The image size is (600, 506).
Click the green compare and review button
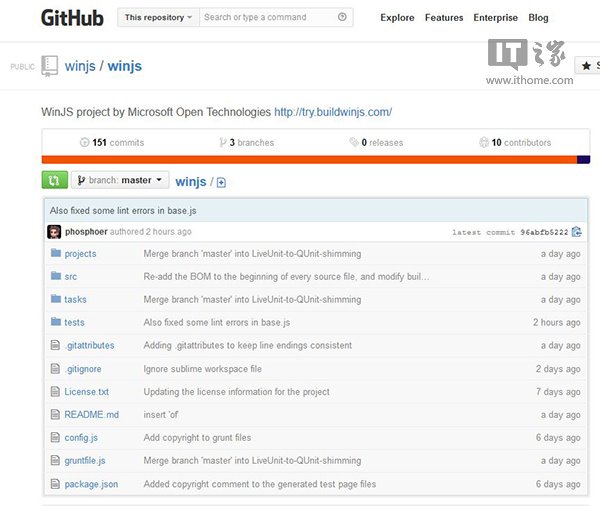(x=55, y=180)
